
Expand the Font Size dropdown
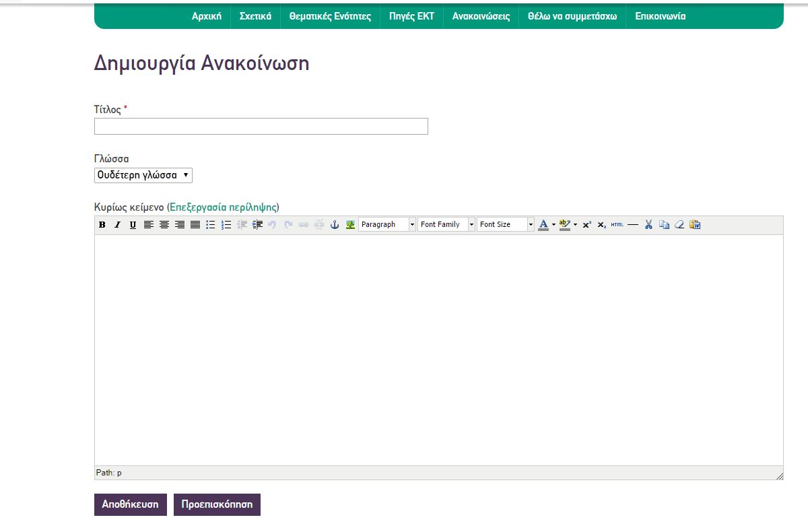506,225
